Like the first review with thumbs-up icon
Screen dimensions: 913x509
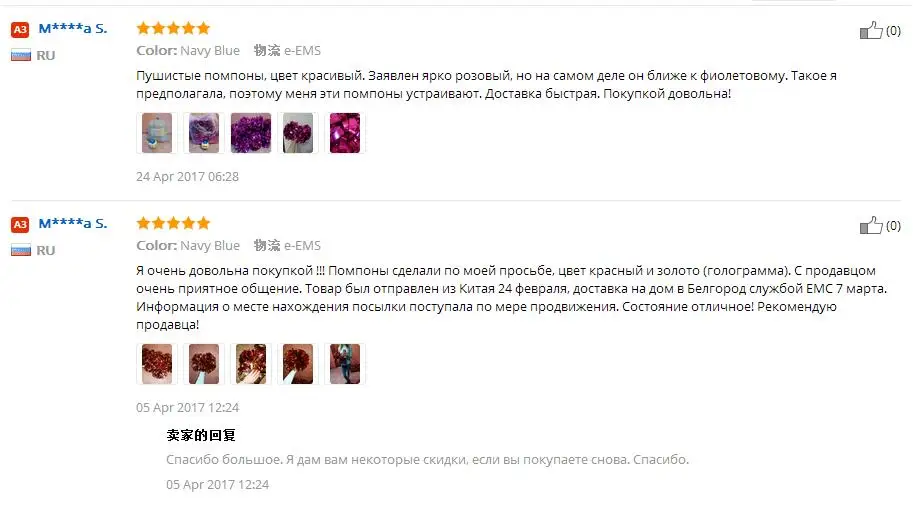871,30
